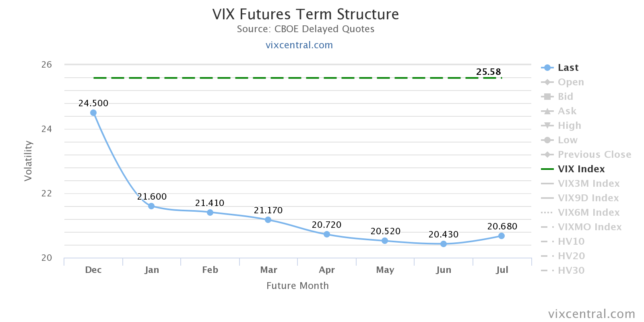Enable the HV10 legend entry
This screenshot has width=644, height=322.
pyautogui.click(x=571, y=242)
